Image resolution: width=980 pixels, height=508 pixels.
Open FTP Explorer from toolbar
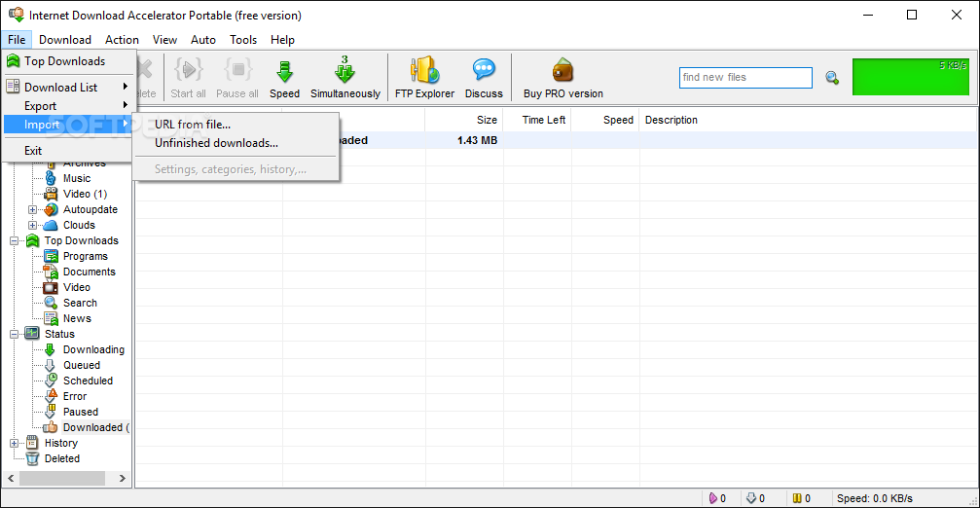[424, 78]
